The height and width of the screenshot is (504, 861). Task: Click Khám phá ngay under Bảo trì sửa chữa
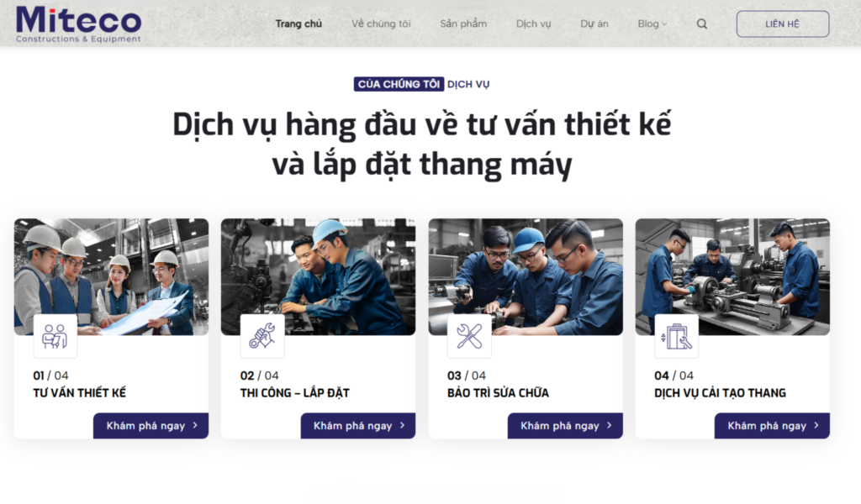pos(565,426)
